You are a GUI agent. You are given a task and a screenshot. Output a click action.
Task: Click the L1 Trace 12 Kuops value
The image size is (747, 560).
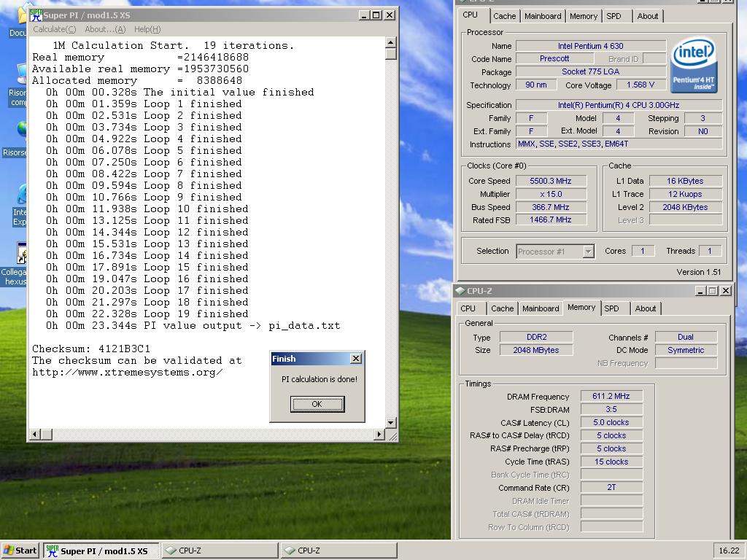click(685, 194)
